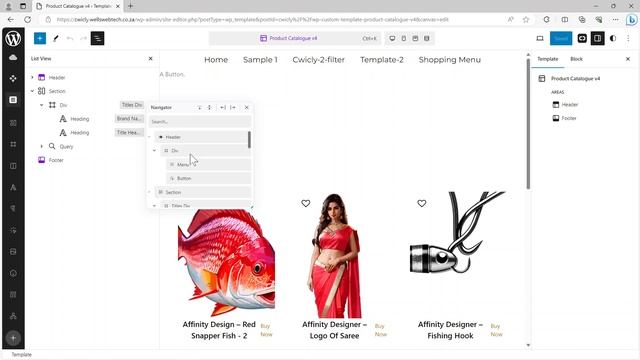Viewport: 640px width, 360px height.
Task: Select the pencil edit tool
Action: (56, 38)
